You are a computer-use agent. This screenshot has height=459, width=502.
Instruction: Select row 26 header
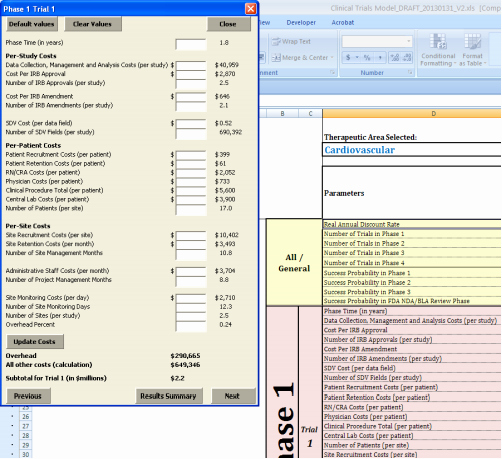(26, 417)
